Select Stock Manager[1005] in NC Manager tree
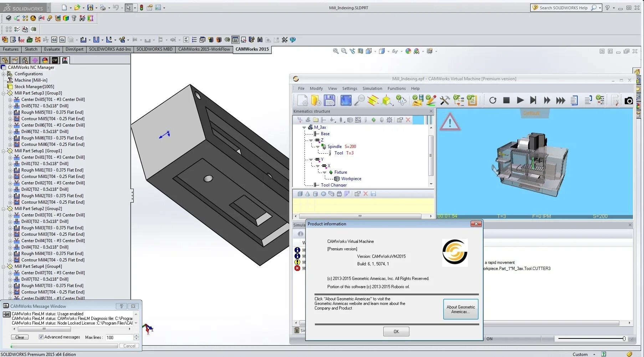 click(x=34, y=87)
